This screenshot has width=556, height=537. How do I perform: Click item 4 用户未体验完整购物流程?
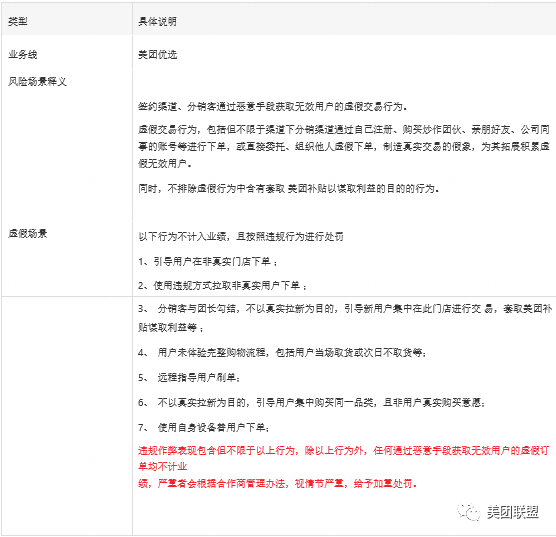[x=282, y=353]
